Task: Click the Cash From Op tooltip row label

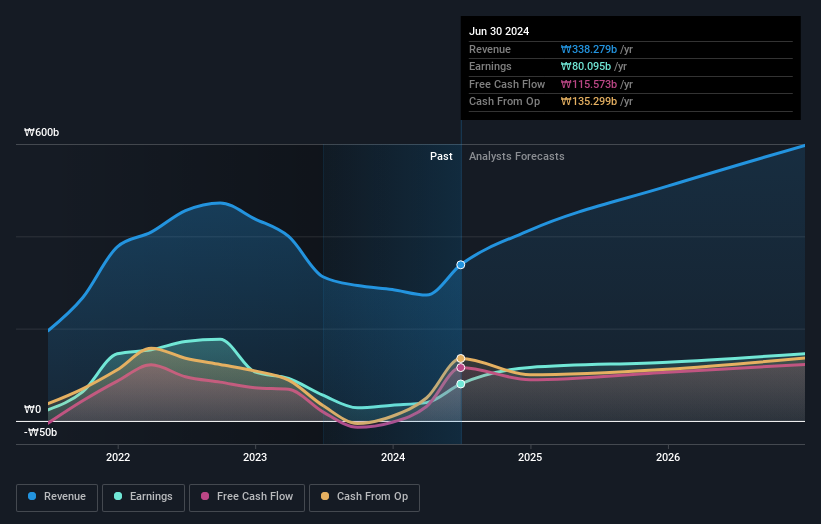Action: pos(504,102)
